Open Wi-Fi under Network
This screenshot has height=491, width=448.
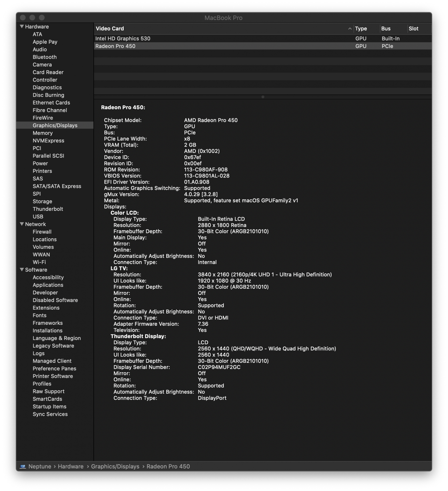pyautogui.click(x=39, y=262)
